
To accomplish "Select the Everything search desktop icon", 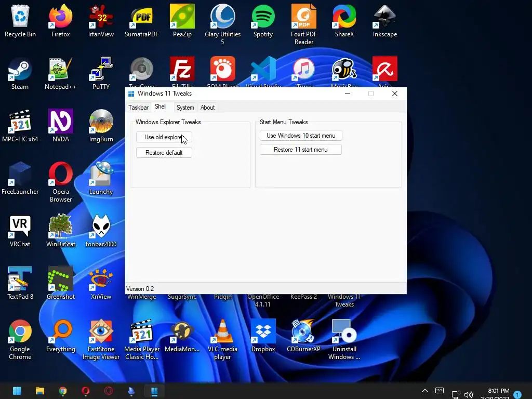I will tap(60, 336).
